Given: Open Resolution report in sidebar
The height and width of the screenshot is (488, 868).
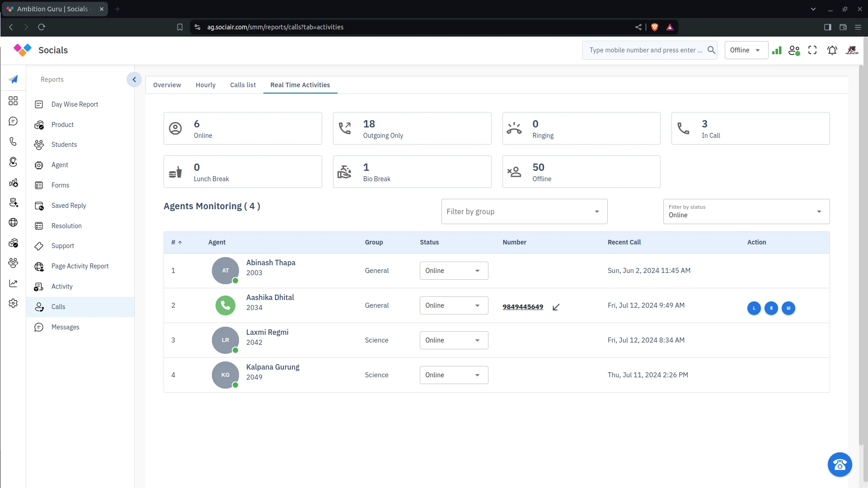Looking at the screenshot, I should pos(80,226).
